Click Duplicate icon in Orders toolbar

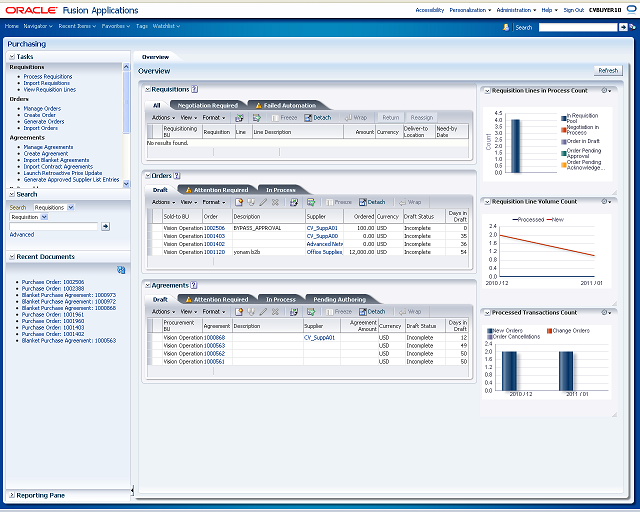[251, 202]
